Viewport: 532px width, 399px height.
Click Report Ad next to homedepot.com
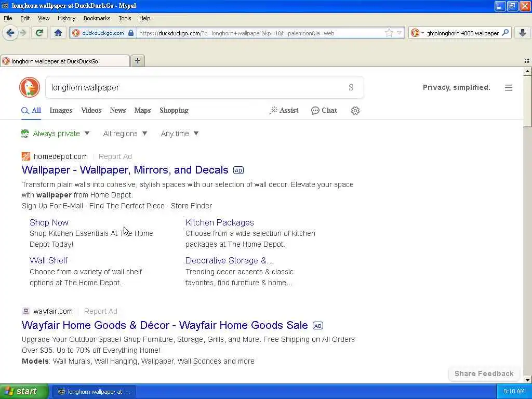point(115,156)
